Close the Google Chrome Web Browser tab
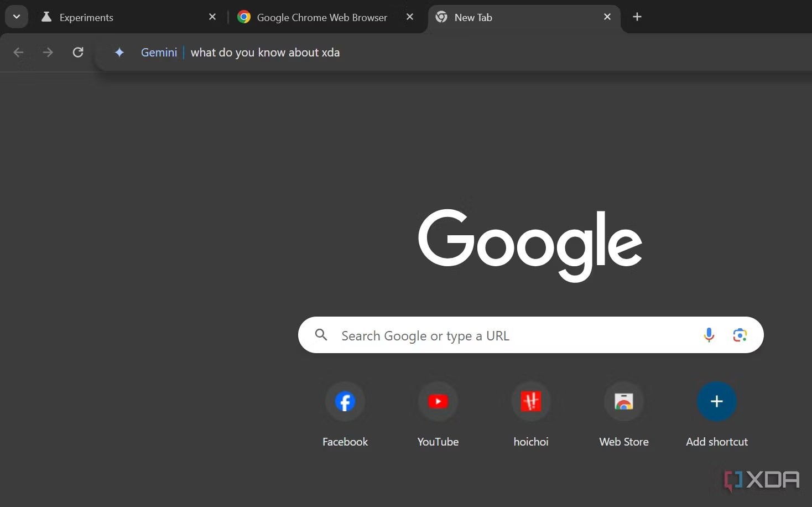 tap(410, 17)
